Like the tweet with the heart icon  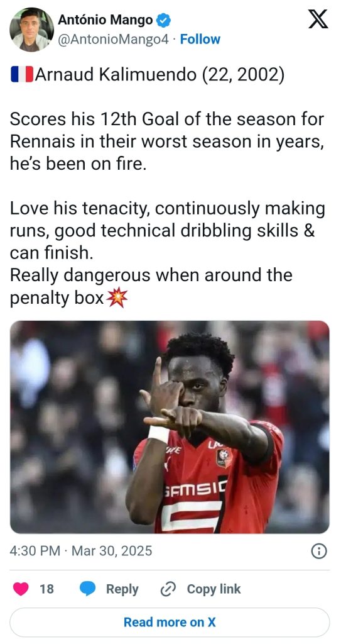(21, 589)
